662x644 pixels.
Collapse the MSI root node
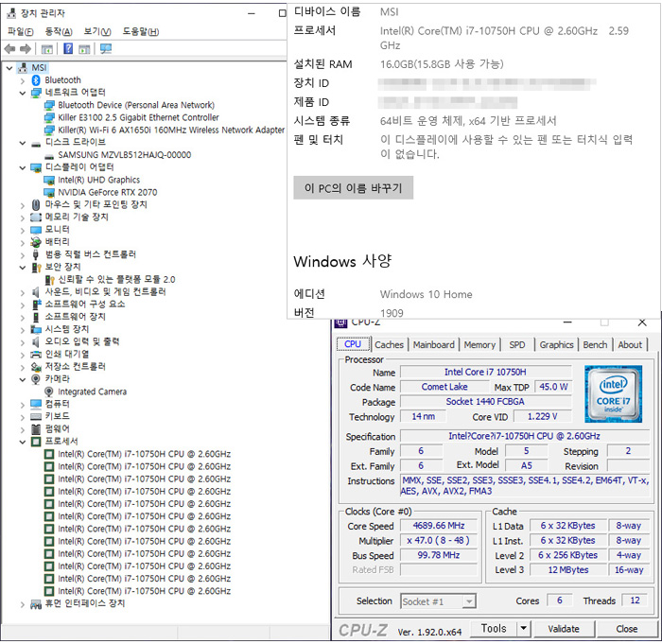[9, 67]
